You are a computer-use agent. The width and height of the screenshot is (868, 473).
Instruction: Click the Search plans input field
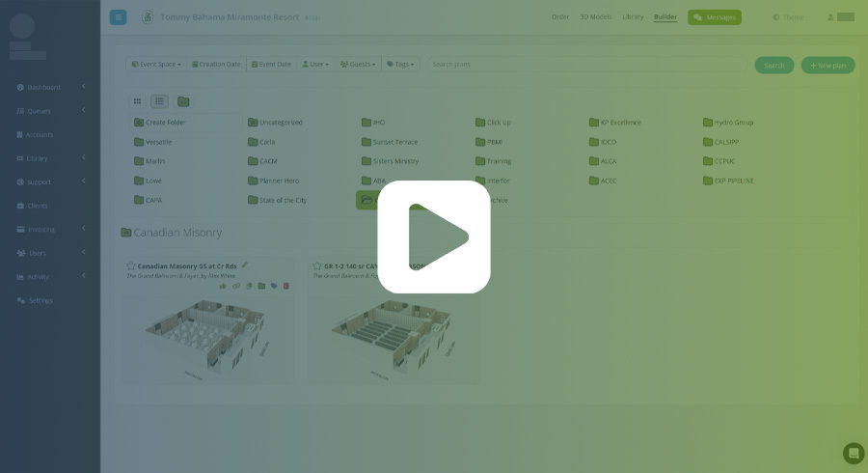pyautogui.click(x=586, y=65)
